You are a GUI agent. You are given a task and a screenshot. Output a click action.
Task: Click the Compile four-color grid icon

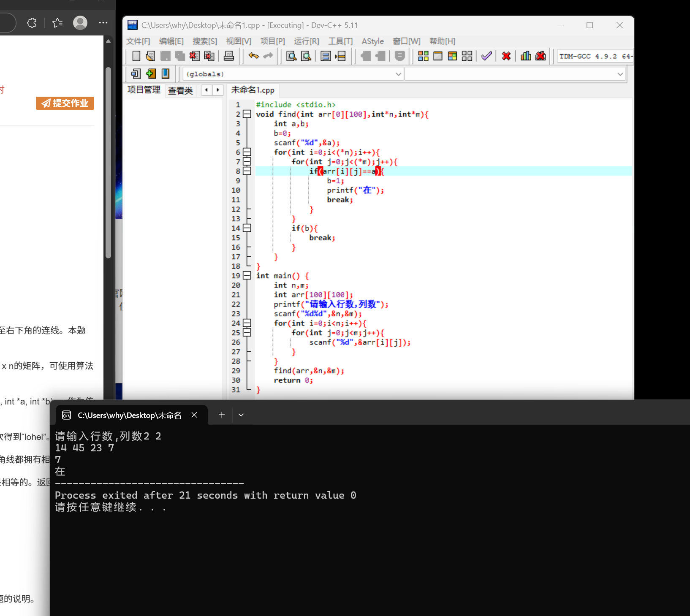point(423,56)
